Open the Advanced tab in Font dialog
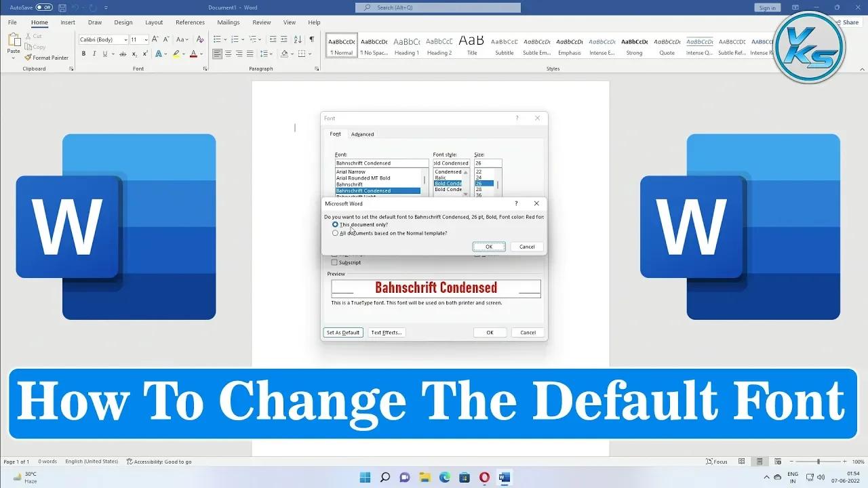This screenshot has height=488, width=868. click(362, 134)
